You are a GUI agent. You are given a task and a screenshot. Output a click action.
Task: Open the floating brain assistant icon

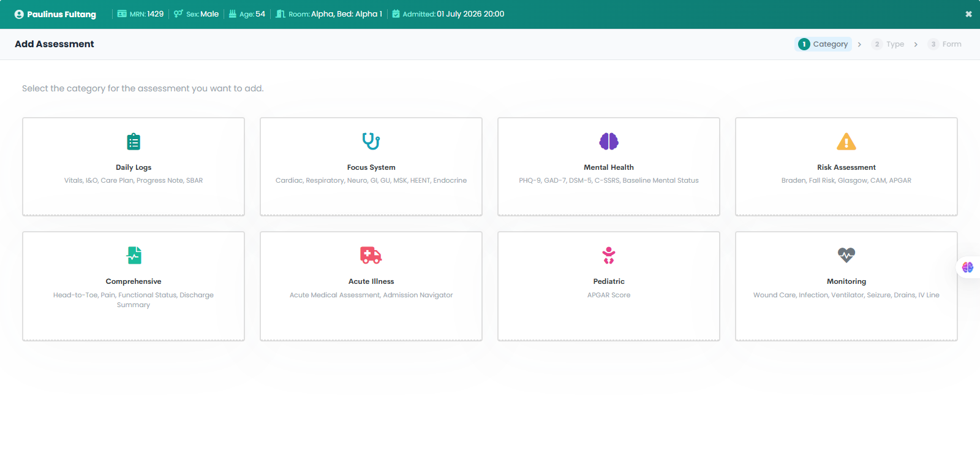pyautogui.click(x=968, y=267)
